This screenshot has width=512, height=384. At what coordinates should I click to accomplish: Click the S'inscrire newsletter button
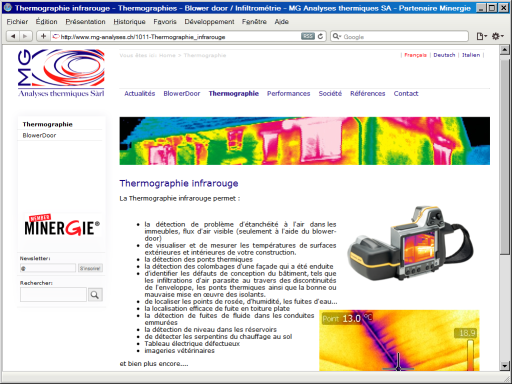[90, 268]
